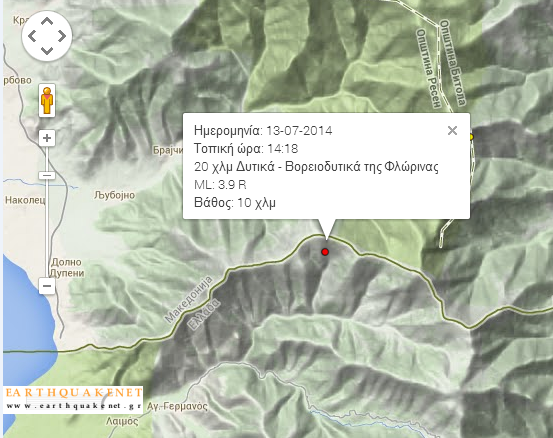This screenshot has height=438, width=553.
Task: Pan the map left with the left arrow
Action: click(x=32, y=36)
